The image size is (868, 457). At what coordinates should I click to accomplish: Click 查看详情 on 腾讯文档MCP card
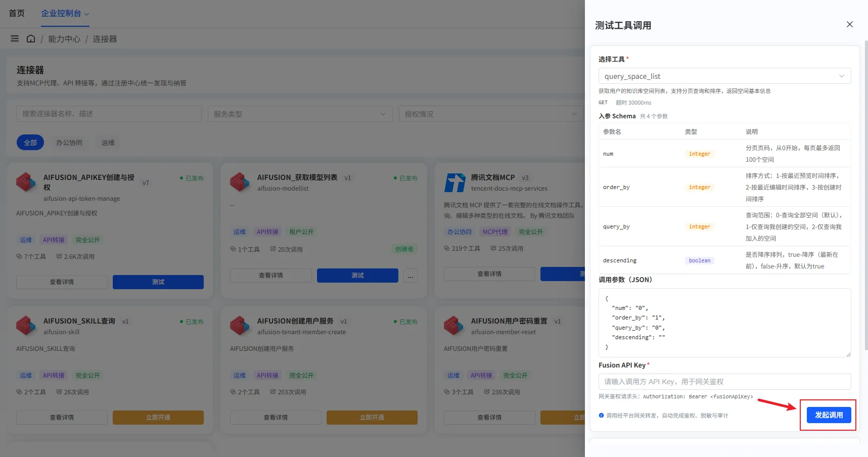pos(489,274)
